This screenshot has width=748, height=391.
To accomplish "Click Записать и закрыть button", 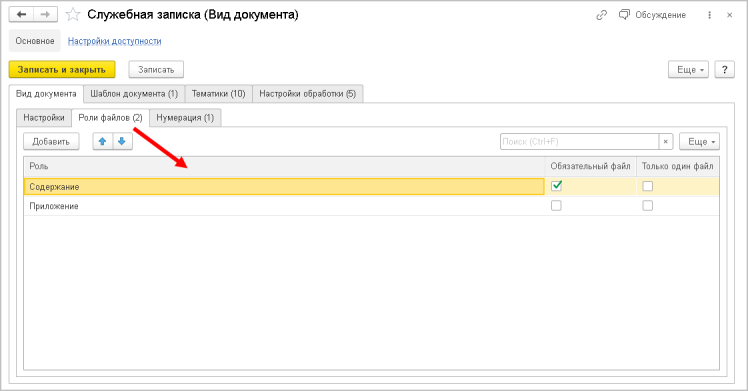I will pyautogui.click(x=62, y=70).
